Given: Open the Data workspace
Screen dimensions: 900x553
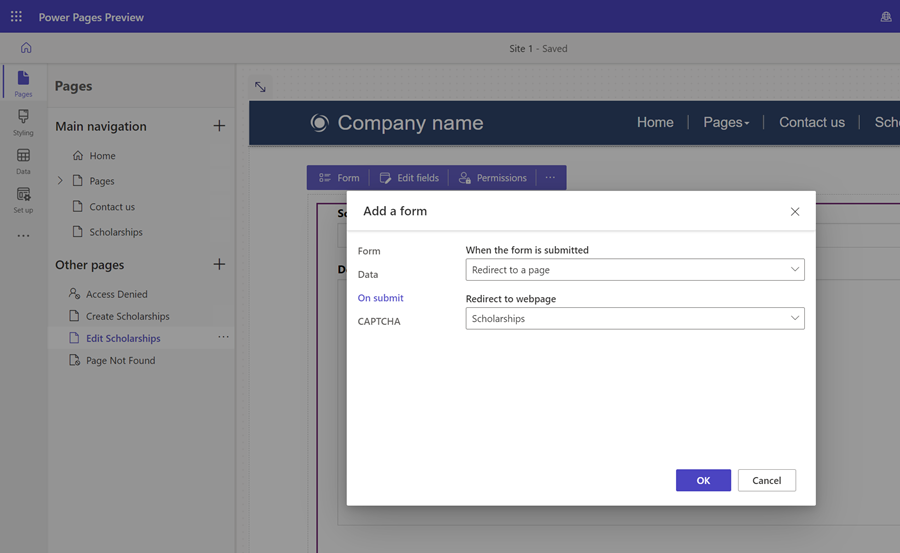Looking at the screenshot, I should [23, 161].
